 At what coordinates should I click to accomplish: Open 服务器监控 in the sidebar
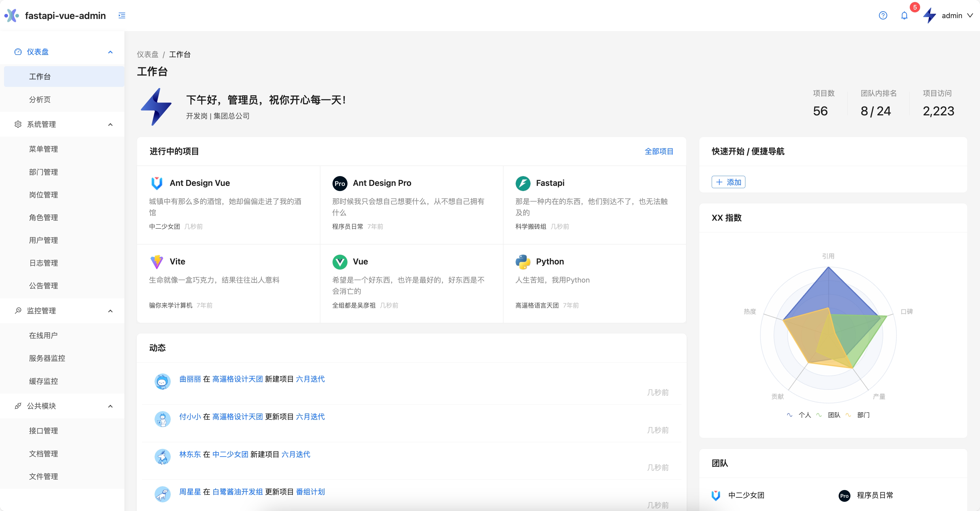(x=64, y=358)
